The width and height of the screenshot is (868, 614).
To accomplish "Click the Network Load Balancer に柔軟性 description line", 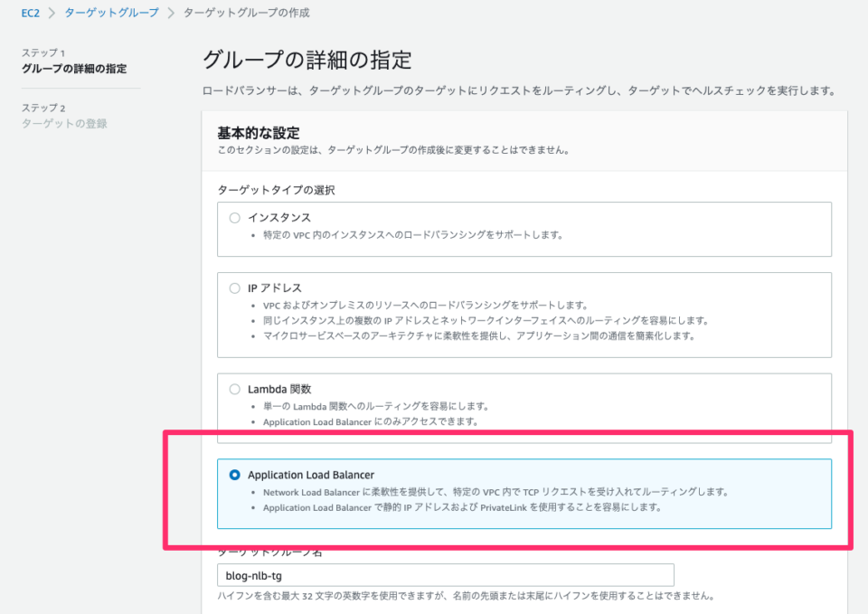I will click(x=495, y=492).
